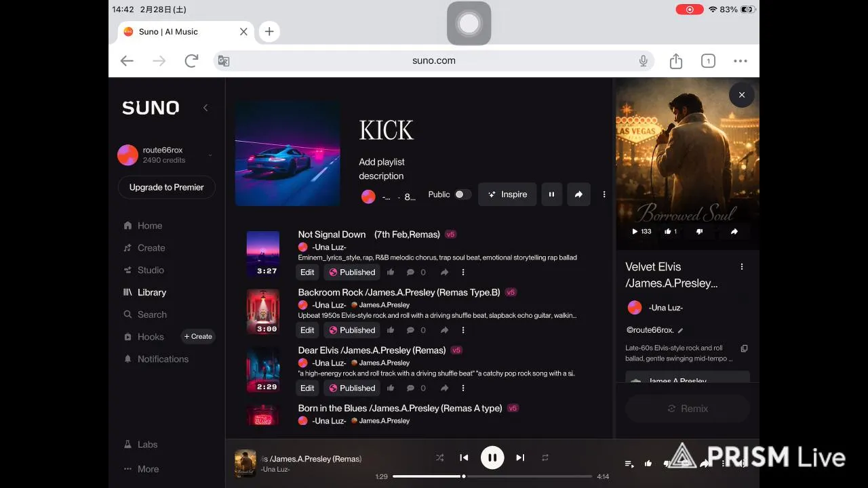Like the Dear Elvis song

(391, 388)
